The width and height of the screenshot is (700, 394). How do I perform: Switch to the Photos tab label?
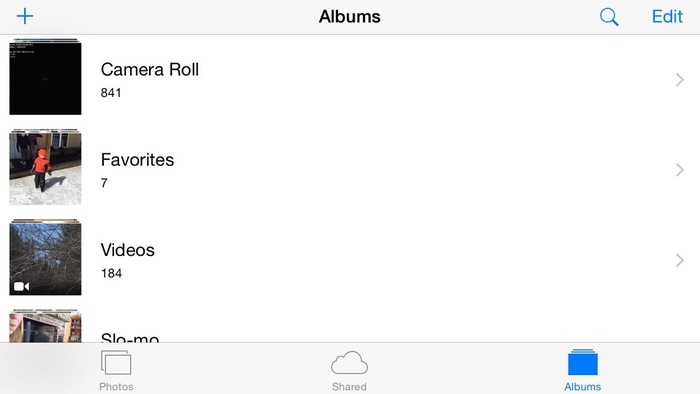[x=116, y=386]
